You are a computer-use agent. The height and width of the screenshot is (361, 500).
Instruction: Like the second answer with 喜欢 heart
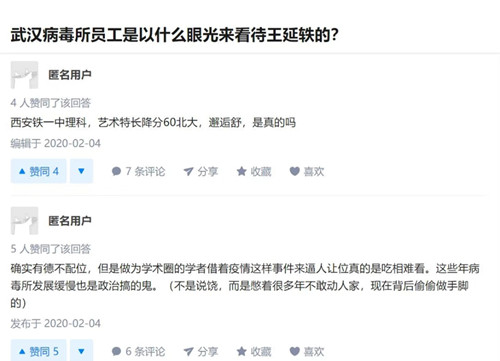pos(307,351)
